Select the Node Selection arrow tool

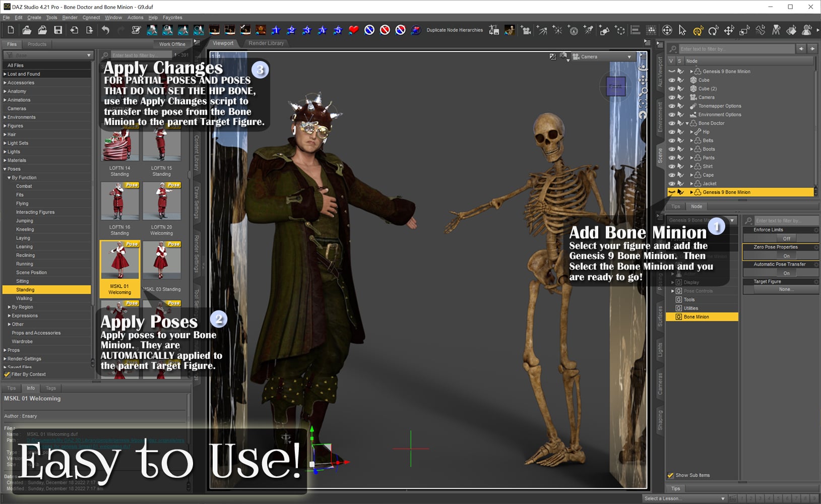click(682, 30)
